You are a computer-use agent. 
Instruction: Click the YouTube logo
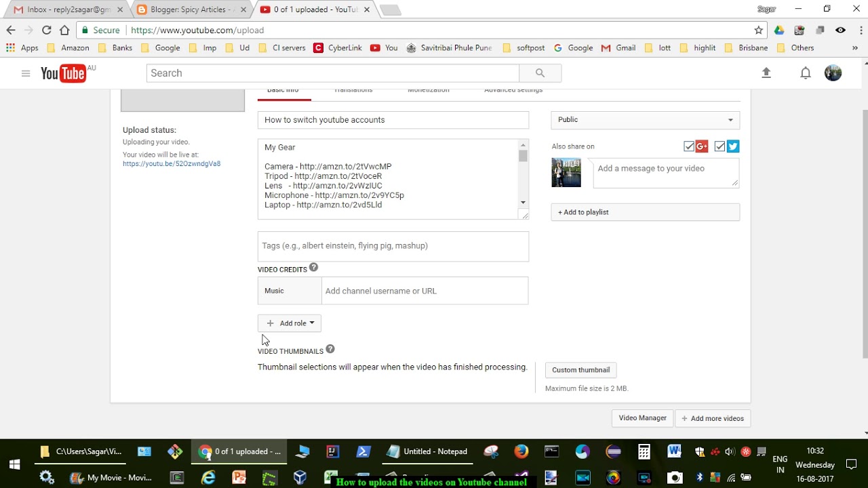[63, 73]
